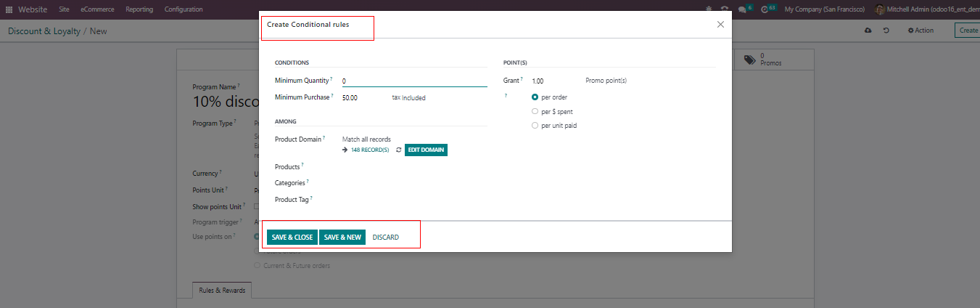The width and height of the screenshot is (980, 308).
Task: Click the Edit Domain button
Action: pyautogui.click(x=426, y=150)
